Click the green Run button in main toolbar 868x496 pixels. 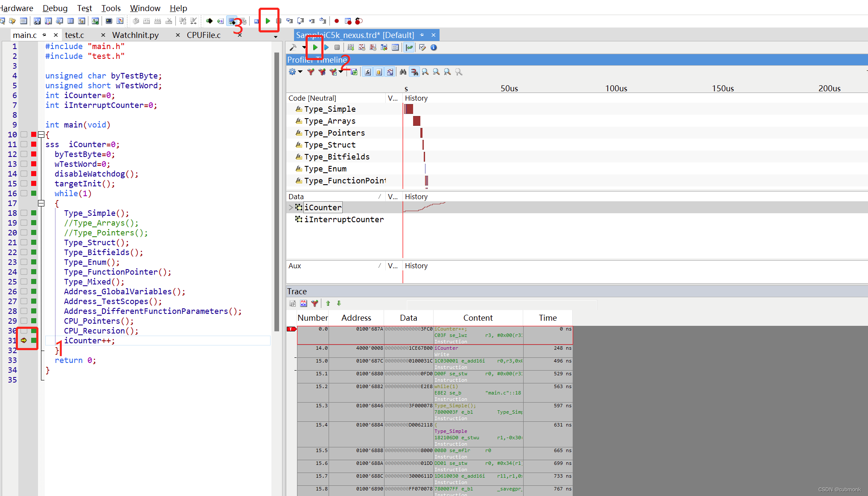268,21
